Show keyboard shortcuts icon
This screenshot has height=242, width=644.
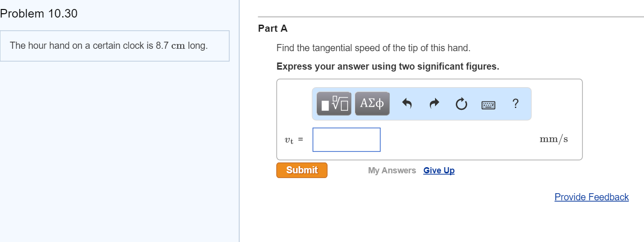488,105
